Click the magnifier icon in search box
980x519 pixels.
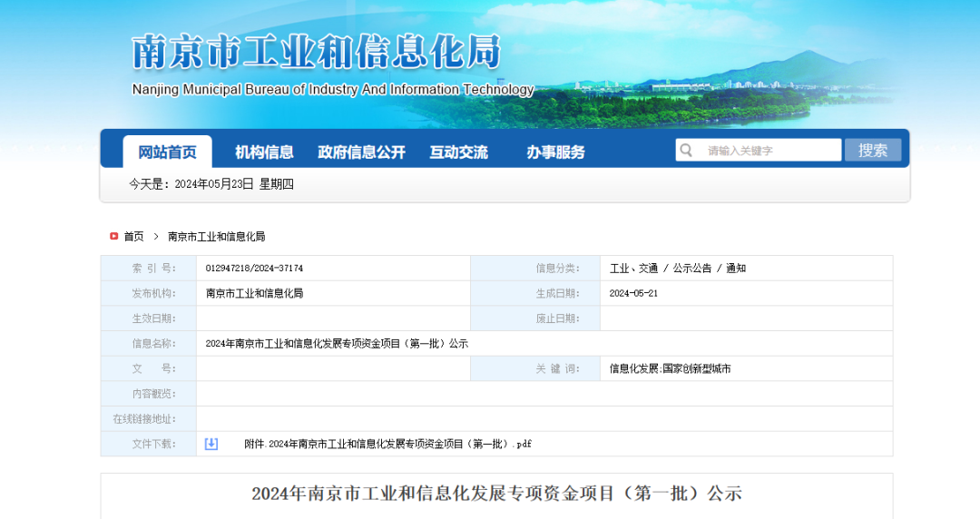point(687,151)
